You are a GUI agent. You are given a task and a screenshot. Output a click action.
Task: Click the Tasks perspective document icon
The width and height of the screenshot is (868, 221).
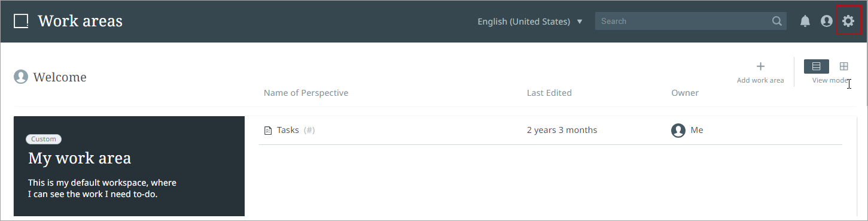[x=268, y=131]
